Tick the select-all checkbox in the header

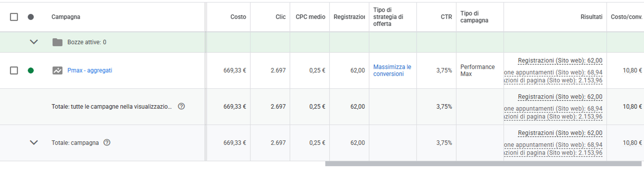(x=14, y=17)
